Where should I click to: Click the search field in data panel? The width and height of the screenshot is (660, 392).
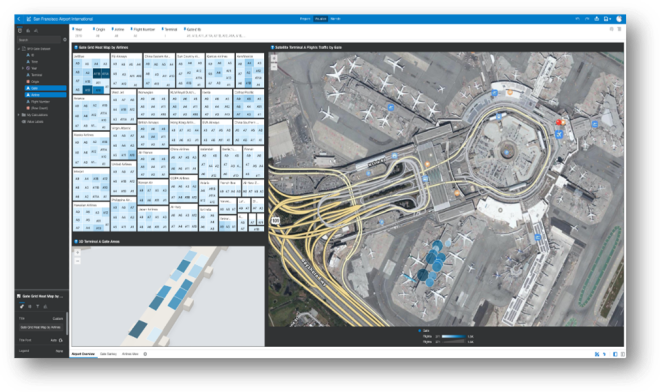39,40
